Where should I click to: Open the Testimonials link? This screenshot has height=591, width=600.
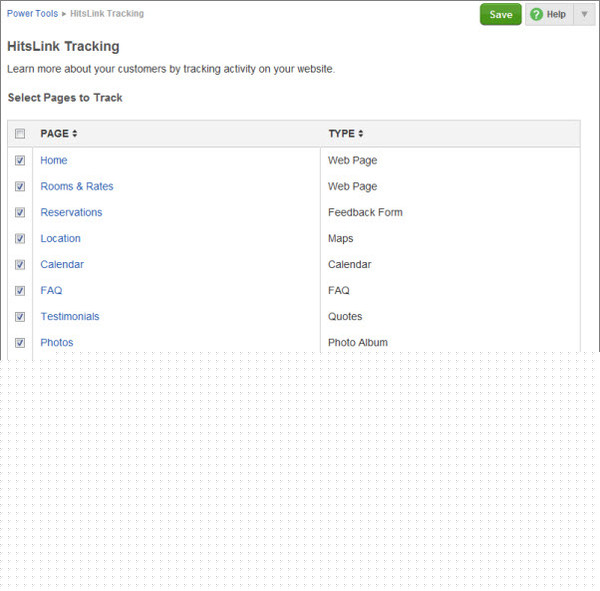[70, 317]
